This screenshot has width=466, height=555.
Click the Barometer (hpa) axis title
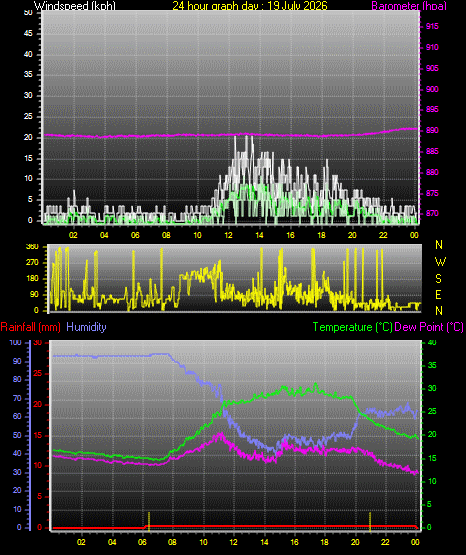[x=409, y=6]
